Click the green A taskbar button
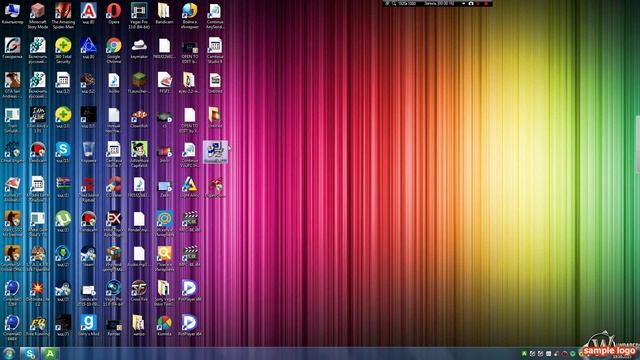The width and height of the screenshot is (640, 360). (x=50, y=353)
